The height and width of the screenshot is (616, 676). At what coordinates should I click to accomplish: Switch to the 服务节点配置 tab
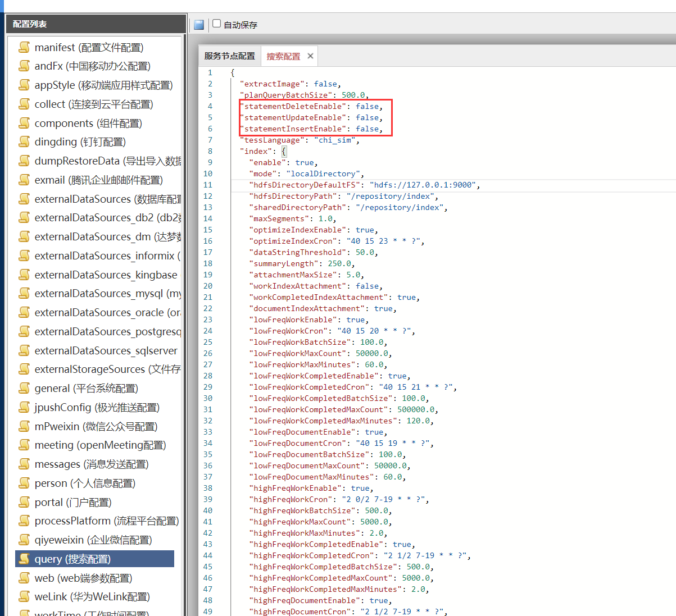[229, 56]
